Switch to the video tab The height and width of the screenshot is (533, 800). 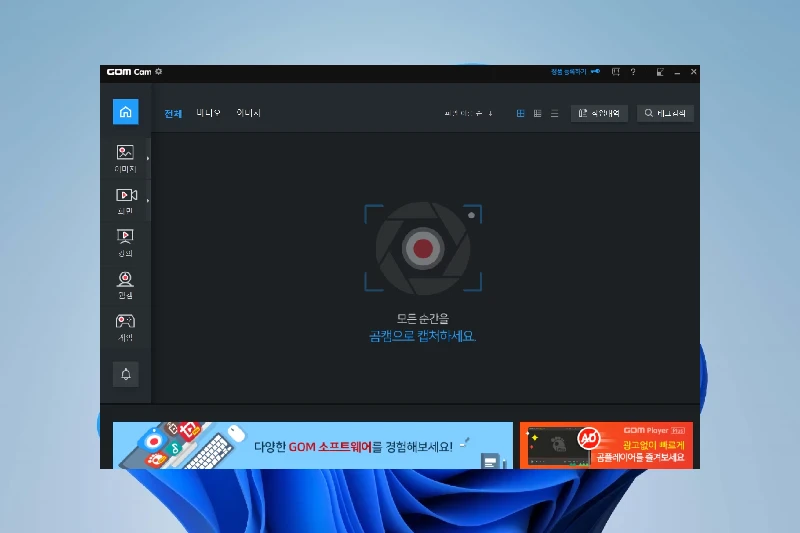(208, 113)
